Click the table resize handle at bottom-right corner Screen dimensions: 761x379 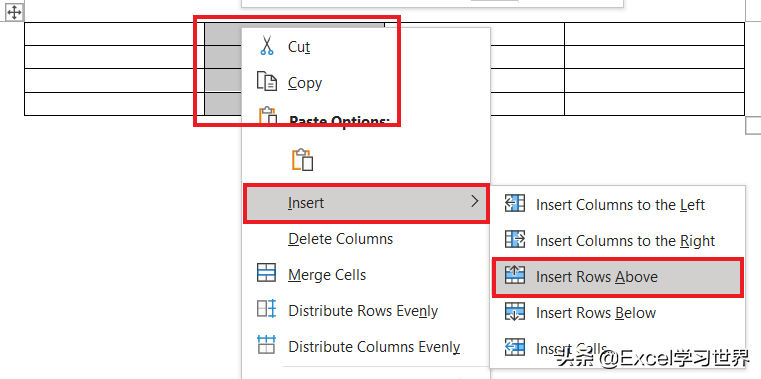[x=753, y=125]
